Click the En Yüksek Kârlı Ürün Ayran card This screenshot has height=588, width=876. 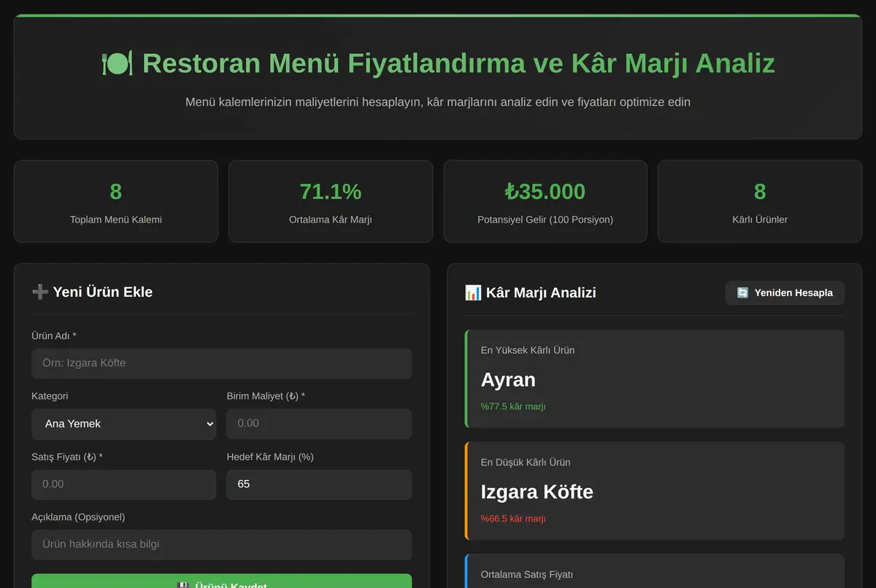coord(655,379)
